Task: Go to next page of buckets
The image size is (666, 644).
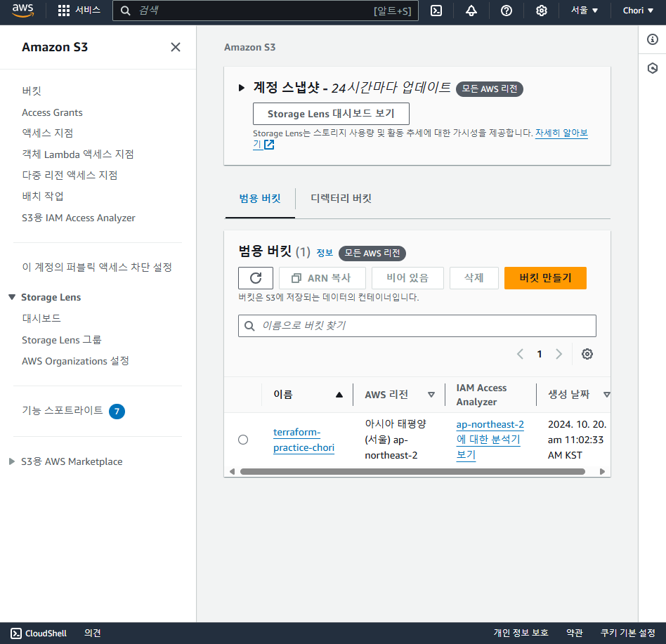Action: click(559, 354)
